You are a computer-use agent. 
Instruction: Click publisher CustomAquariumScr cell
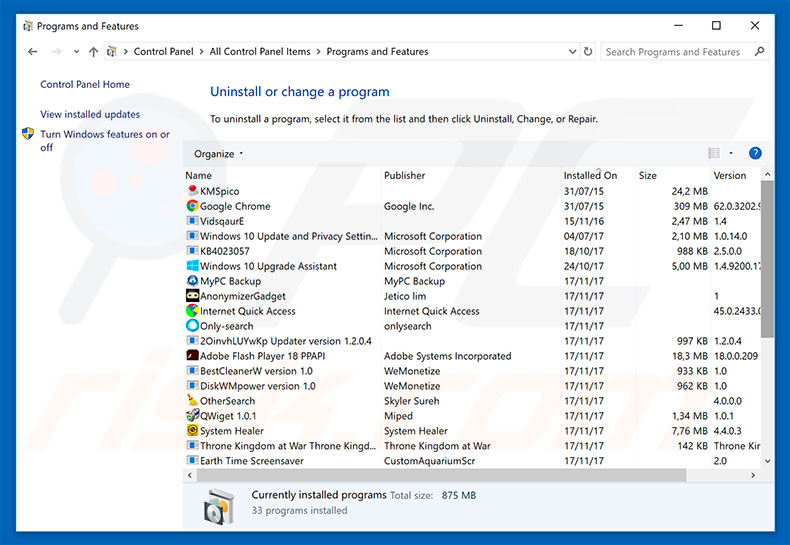[x=429, y=460]
